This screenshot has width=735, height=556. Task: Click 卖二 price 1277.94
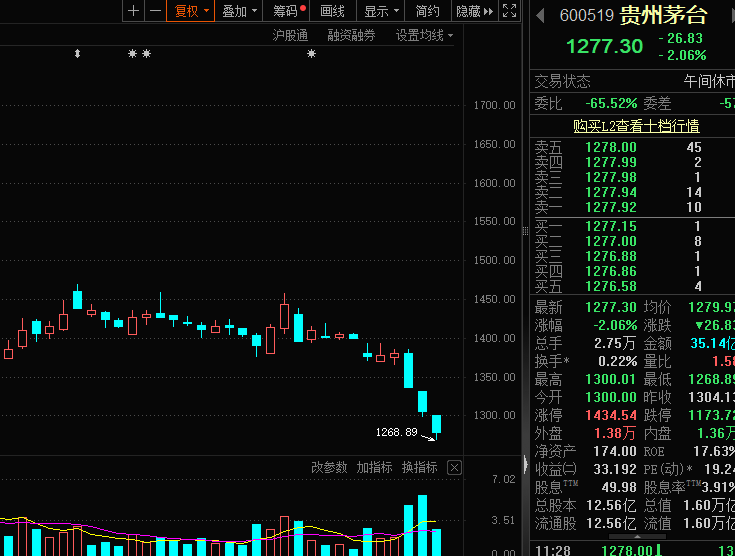[611, 192]
